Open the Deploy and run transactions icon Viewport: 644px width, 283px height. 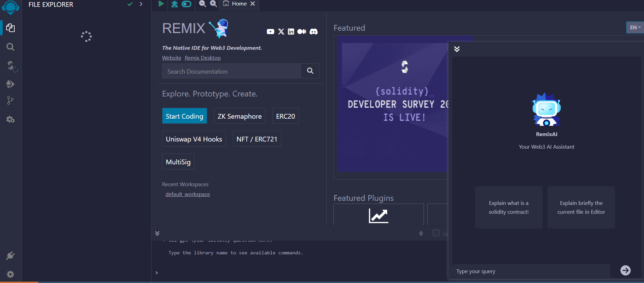tap(11, 84)
